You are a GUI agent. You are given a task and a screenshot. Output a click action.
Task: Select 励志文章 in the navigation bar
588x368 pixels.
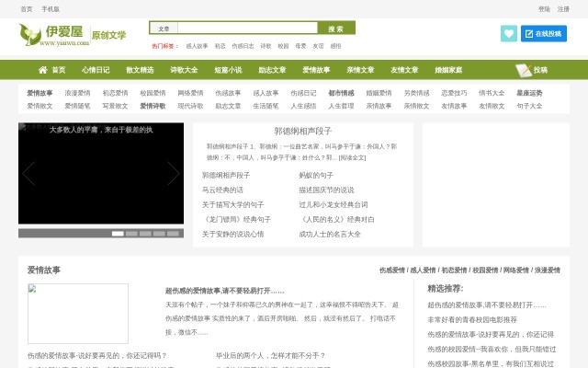272,70
